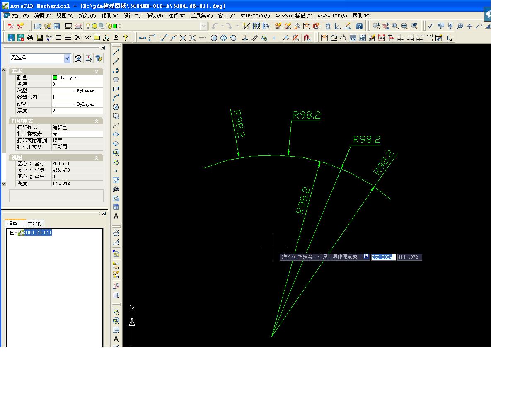Click the Redo arrow icon
The height and width of the screenshot is (414, 532).
coord(229,26)
